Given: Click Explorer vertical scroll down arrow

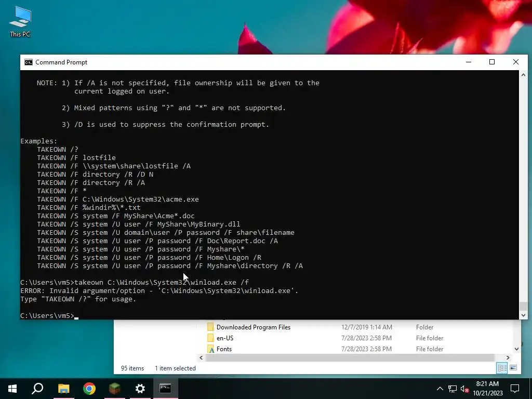Looking at the screenshot, I should [516, 349].
